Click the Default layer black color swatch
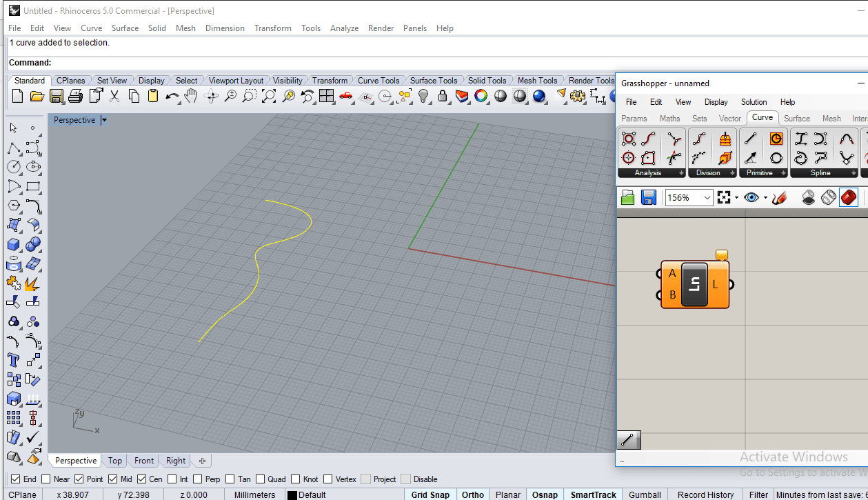The image size is (868, 500). [x=292, y=495]
